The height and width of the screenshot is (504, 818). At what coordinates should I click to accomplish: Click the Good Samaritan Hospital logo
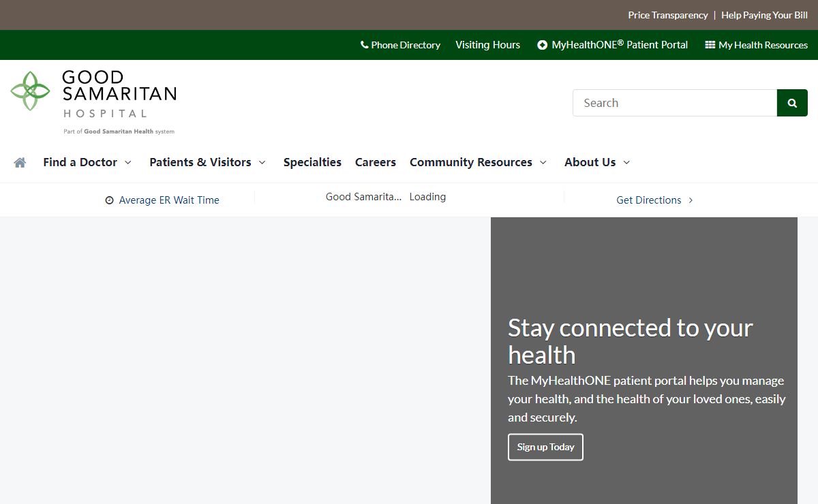pos(93,101)
